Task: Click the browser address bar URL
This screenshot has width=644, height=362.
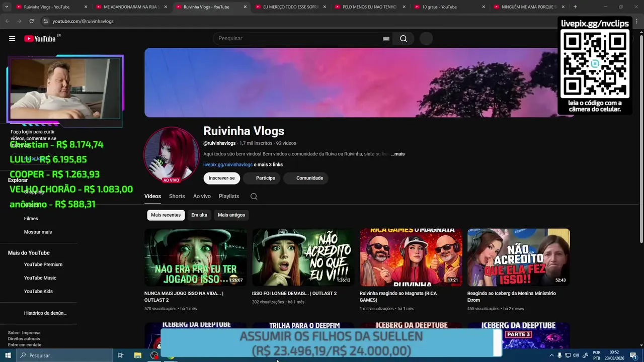Action: 83,21
